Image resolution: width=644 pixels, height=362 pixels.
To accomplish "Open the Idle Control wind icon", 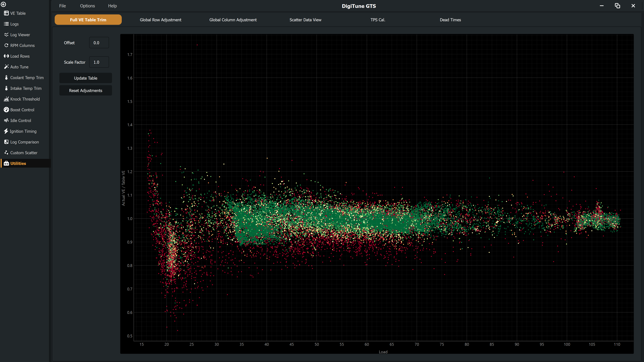I will (6, 120).
